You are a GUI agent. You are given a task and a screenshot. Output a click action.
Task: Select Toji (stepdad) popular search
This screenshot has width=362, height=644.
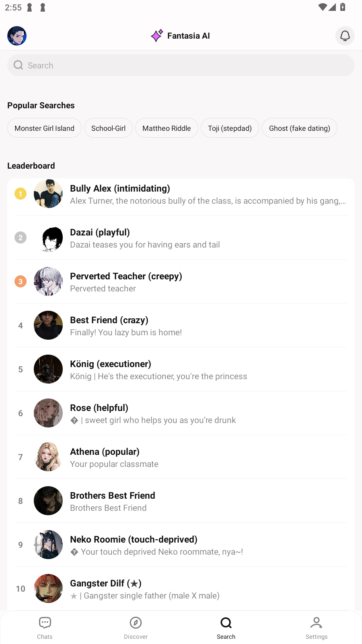[230, 128]
